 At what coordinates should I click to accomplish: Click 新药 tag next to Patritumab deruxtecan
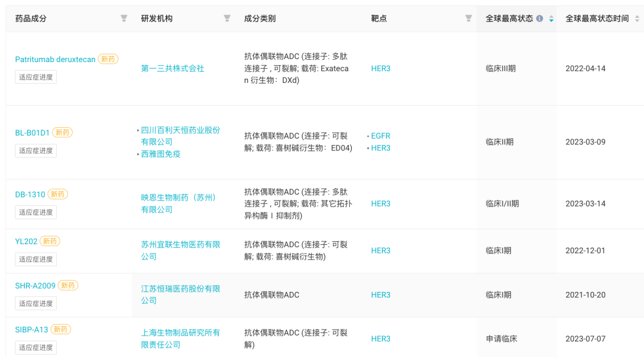(x=108, y=59)
